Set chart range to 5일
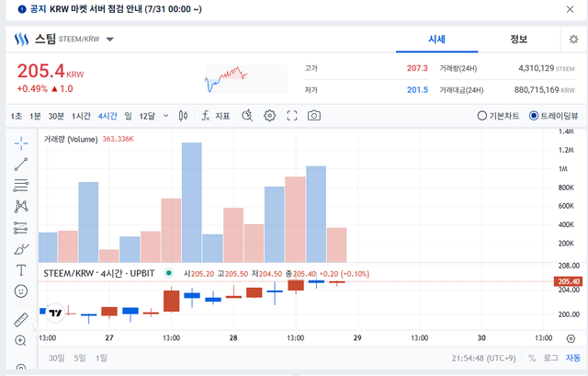Screen dimensions: 588x376 coord(80,358)
